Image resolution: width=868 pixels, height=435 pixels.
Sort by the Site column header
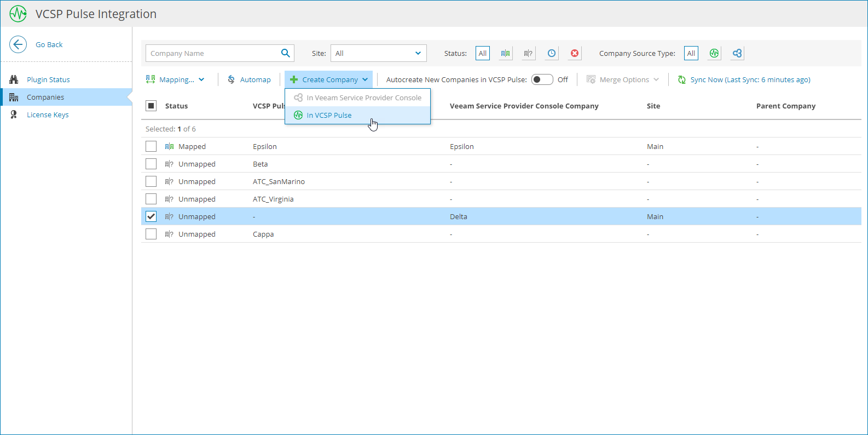tap(653, 106)
